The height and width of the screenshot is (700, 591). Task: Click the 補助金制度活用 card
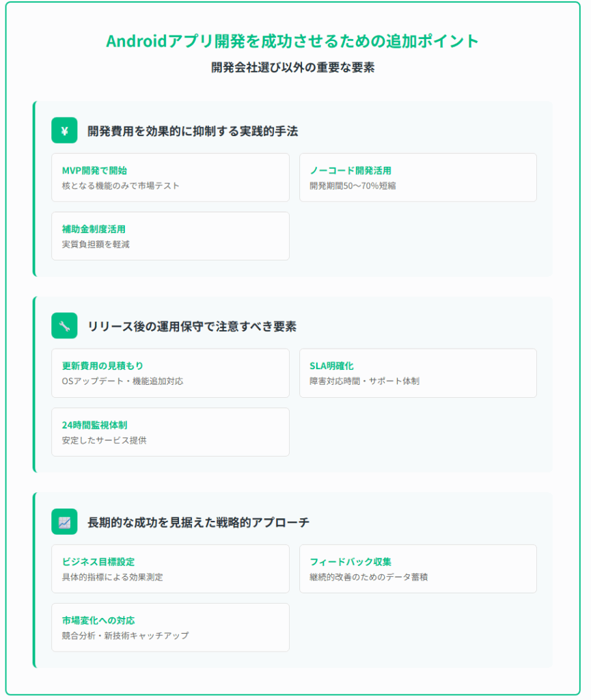(x=170, y=236)
